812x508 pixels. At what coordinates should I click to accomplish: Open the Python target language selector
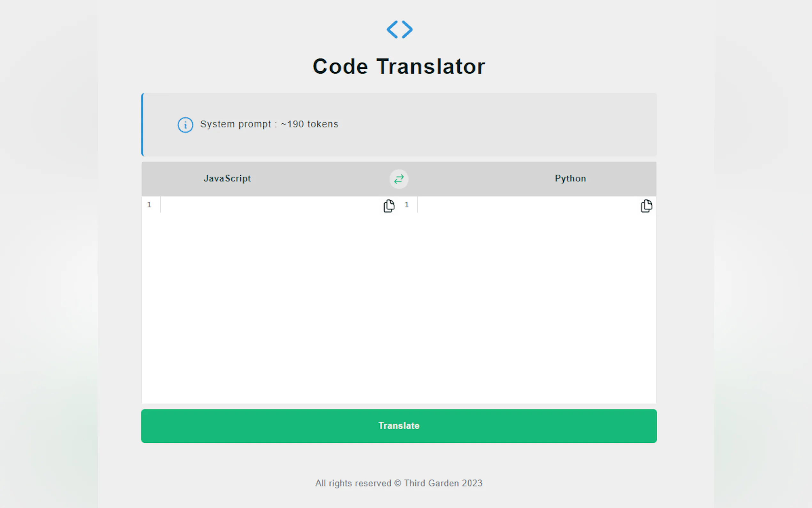tap(570, 179)
